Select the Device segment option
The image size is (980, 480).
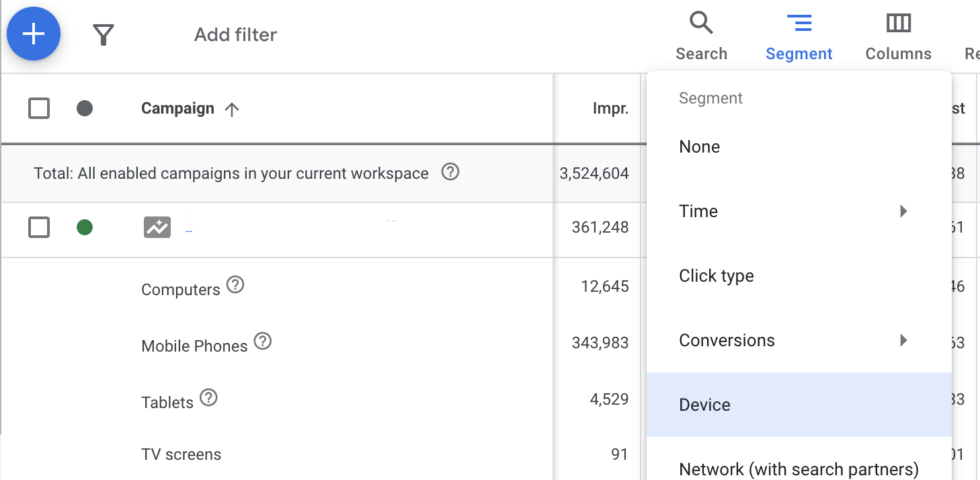pos(705,405)
